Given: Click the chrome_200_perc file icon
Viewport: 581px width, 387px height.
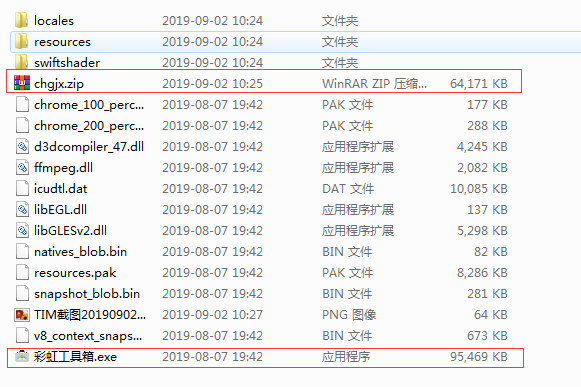Looking at the screenshot, I should point(22,125).
